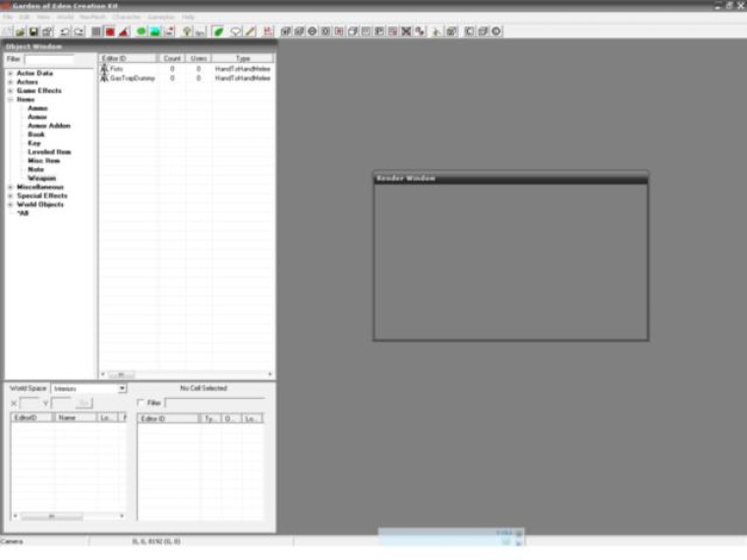Click new file icon at toolbar start
The image size is (747, 560).
click(7, 31)
